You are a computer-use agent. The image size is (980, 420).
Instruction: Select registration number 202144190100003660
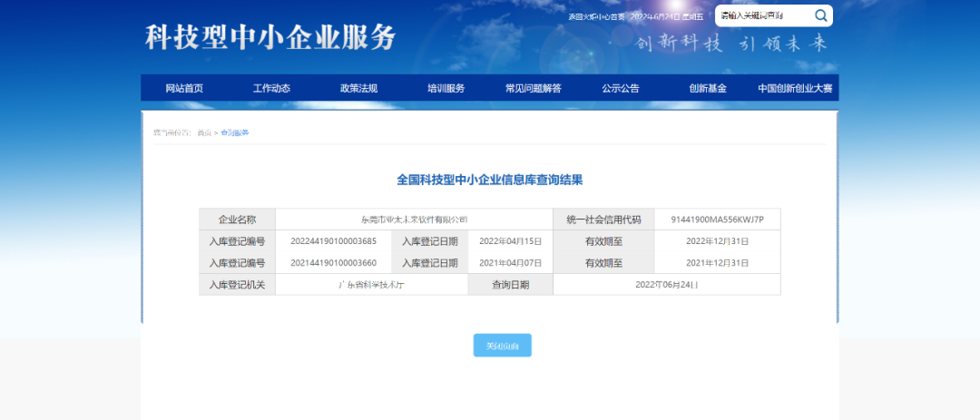coord(334,262)
